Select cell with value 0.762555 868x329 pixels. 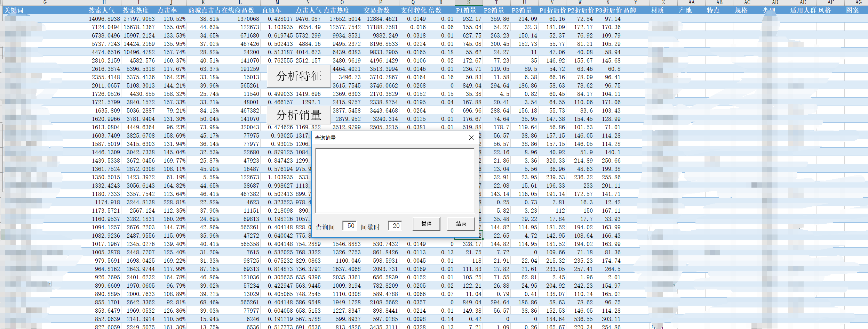(277, 60)
